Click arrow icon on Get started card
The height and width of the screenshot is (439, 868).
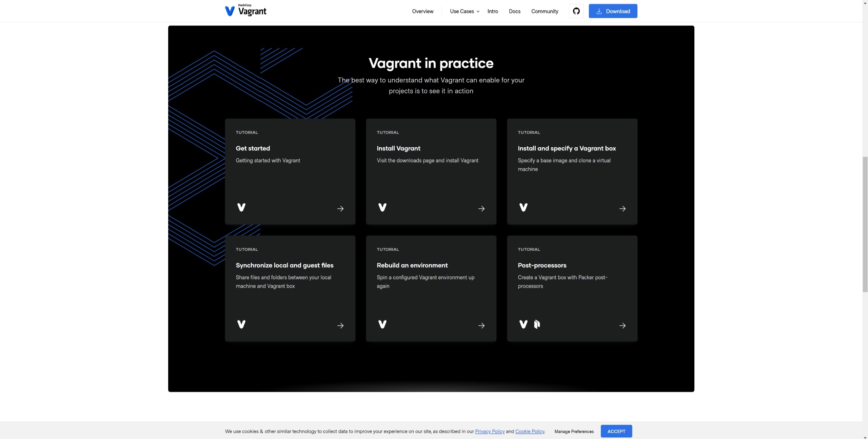click(340, 209)
